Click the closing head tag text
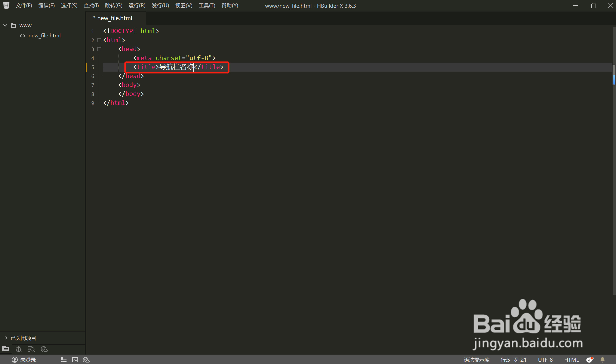 pyautogui.click(x=131, y=76)
